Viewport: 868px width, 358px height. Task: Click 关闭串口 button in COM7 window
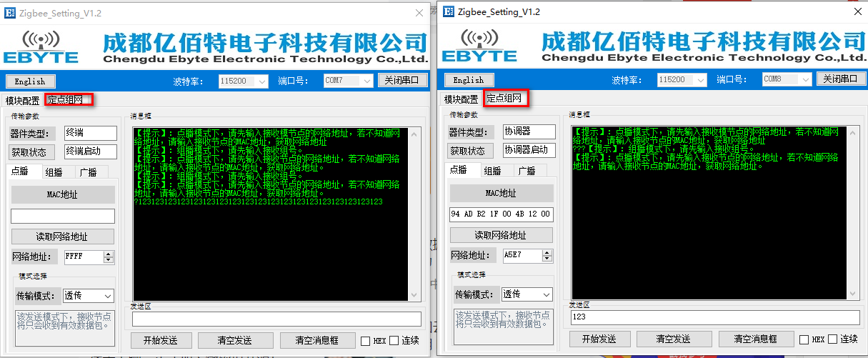point(403,80)
